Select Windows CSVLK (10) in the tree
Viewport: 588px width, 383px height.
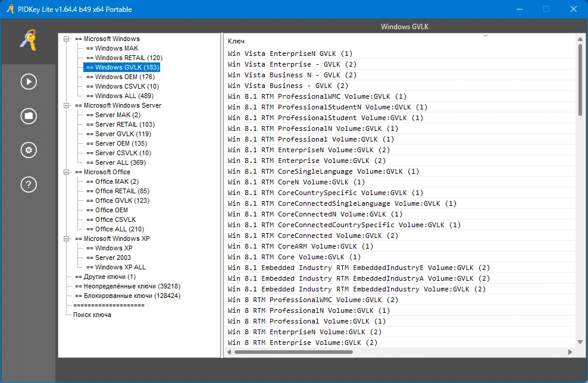click(123, 86)
